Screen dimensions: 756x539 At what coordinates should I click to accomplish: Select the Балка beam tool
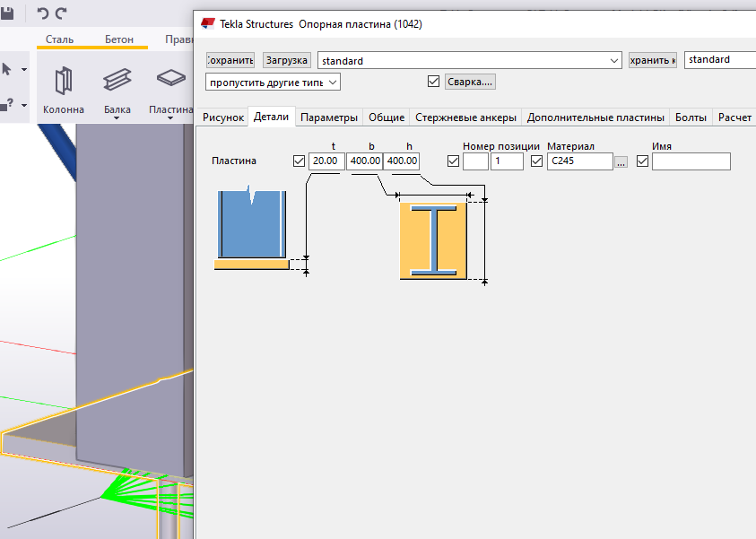[x=117, y=91]
